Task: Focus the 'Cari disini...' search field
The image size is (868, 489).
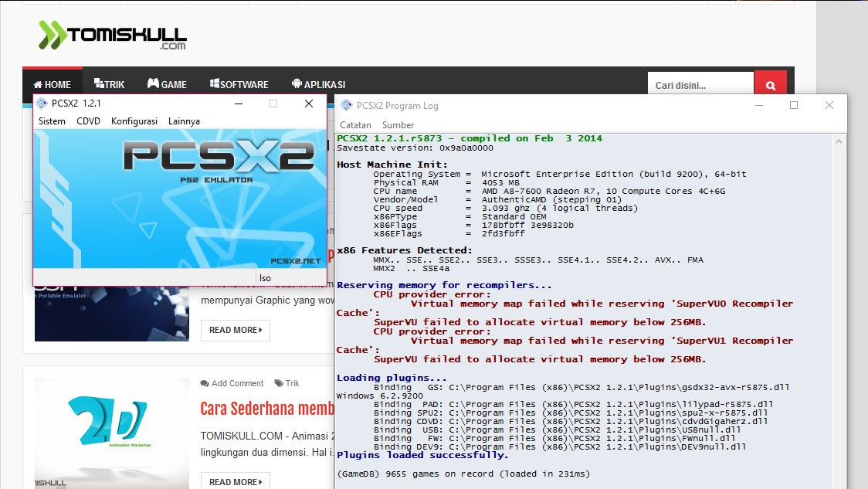Action: tap(700, 85)
